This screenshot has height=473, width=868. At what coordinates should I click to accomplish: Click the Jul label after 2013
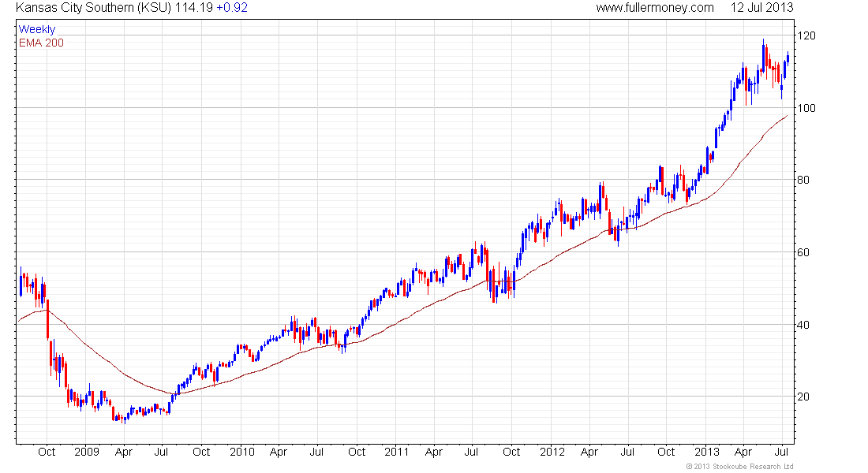pos(782,452)
